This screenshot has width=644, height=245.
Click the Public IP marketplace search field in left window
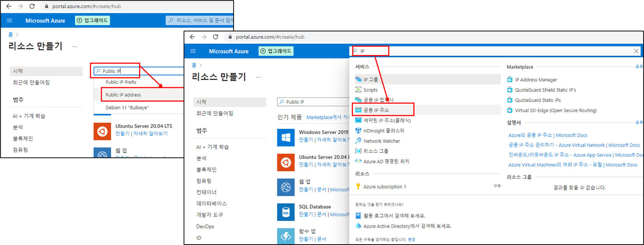[x=139, y=71]
